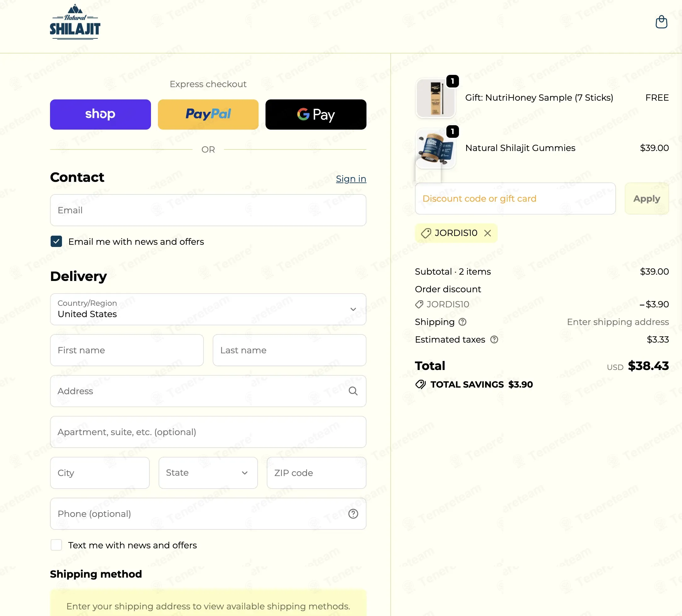
Task: Focus the ZIP code field
Action: 316,473
